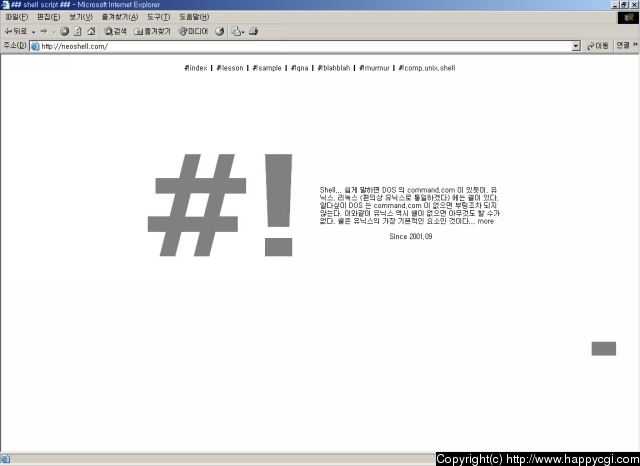Click the Go (이동) button
This screenshot has height=466, width=640.
pyautogui.click(x=597, y=46)
